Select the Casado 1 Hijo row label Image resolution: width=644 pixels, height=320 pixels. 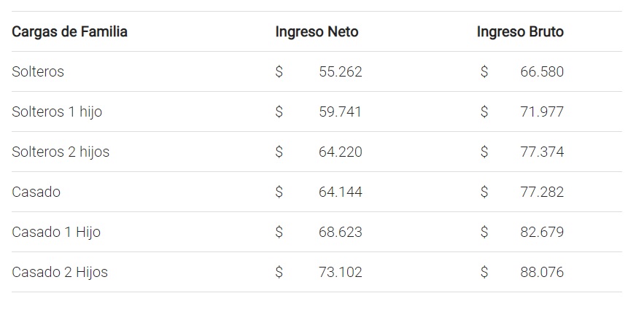click(56, 233)
